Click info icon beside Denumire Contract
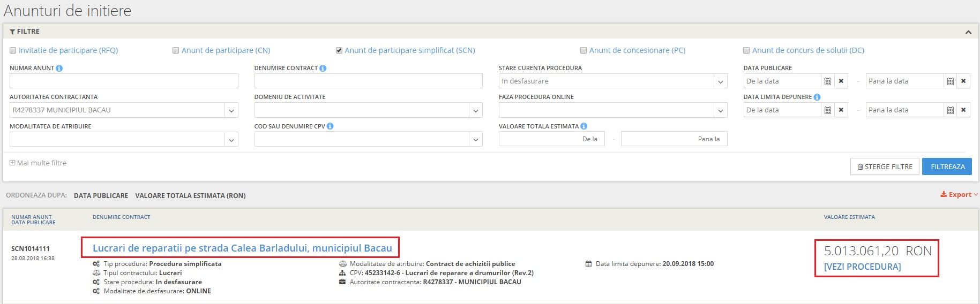 pyautogui.click(x=323, y=69)
